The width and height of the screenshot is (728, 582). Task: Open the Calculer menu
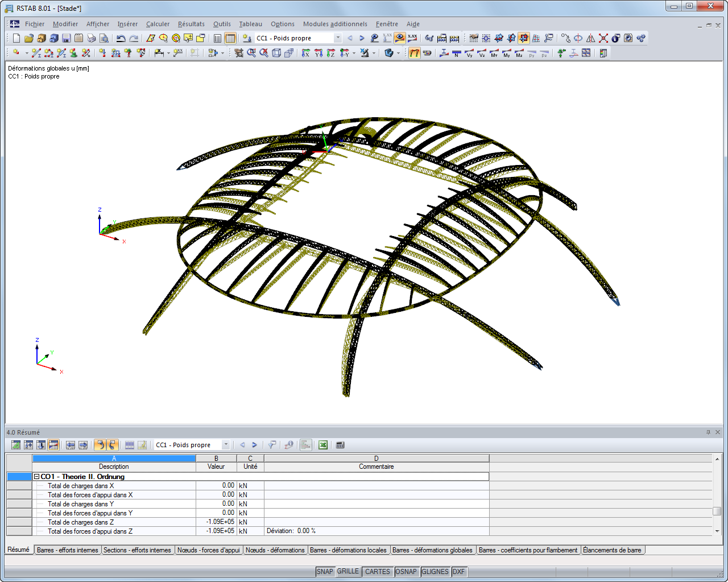tap(158, 24)
